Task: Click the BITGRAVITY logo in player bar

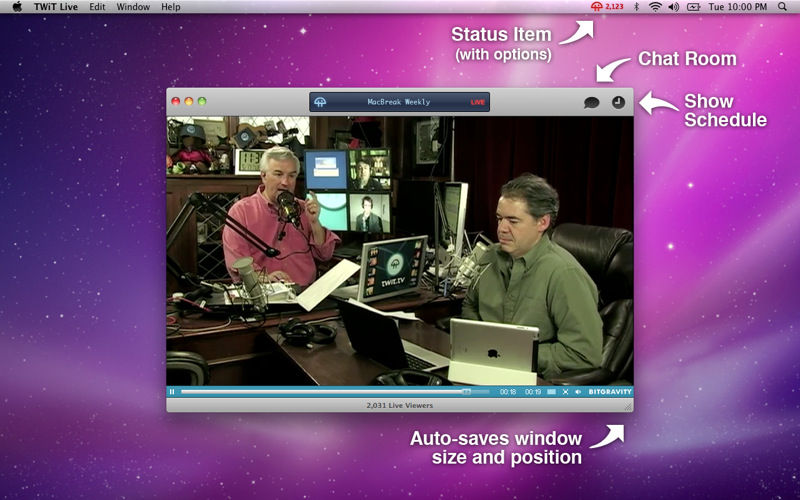Action: 610,392
